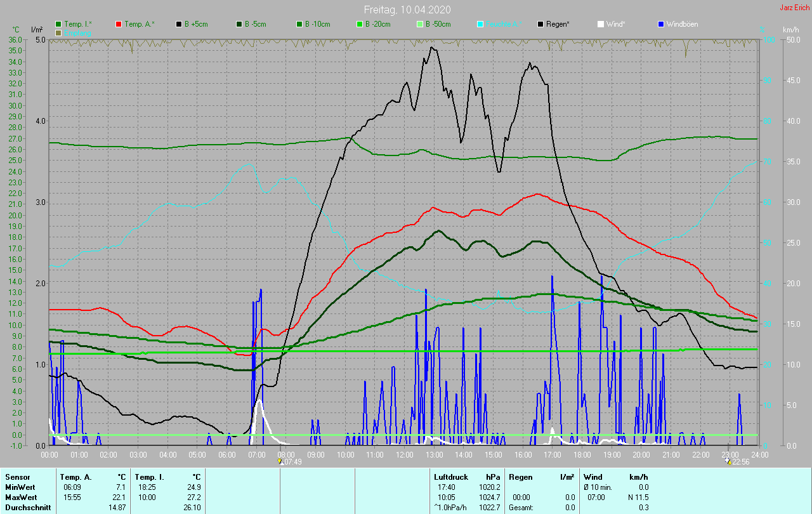Click the sunrise marker icon at 07:49
Image resolution: width=812 pixels, height=514 pixels.
point(280,462)
